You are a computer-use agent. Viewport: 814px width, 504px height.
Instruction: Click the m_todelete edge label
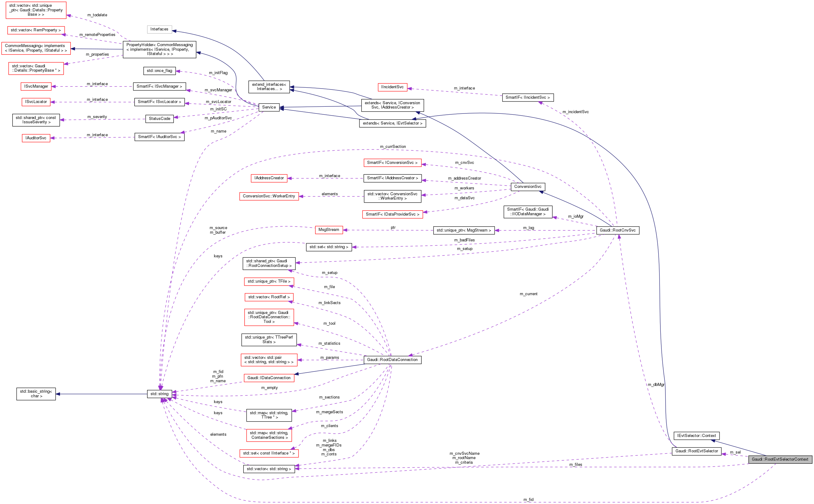[x=97, y=15]
